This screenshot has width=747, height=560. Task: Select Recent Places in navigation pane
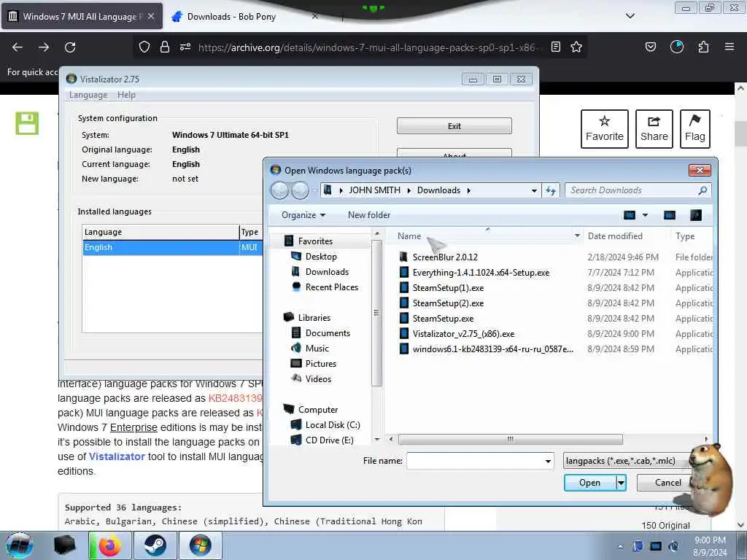(325, 287)
